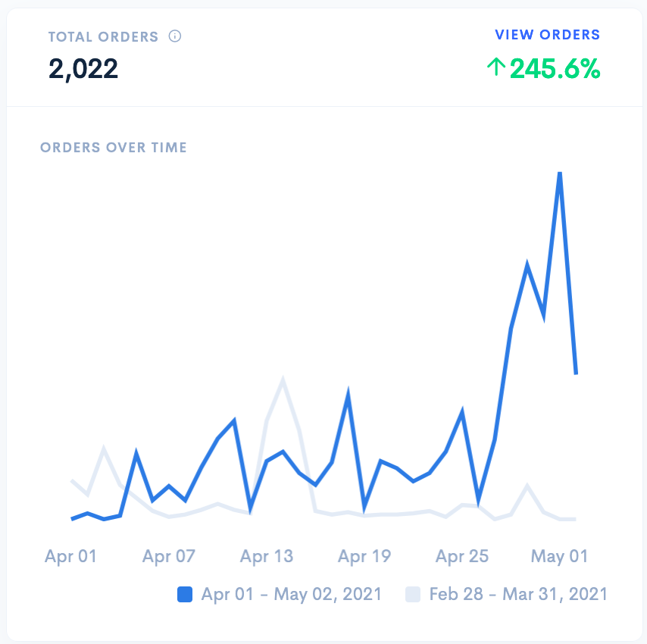This screenshot has width=647, height=644.
Task: Click the dark blue legend color square
Action: tap(184, 594)
